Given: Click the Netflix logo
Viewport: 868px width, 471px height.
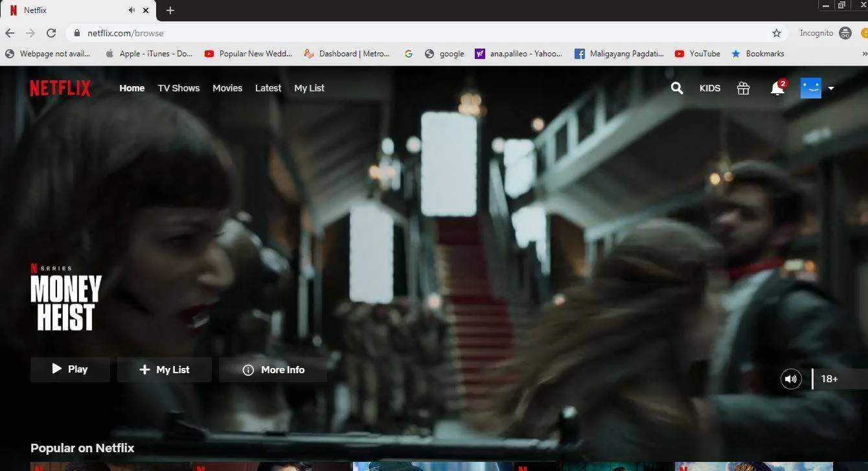Looking at the screenshot, I should point(60,88).
